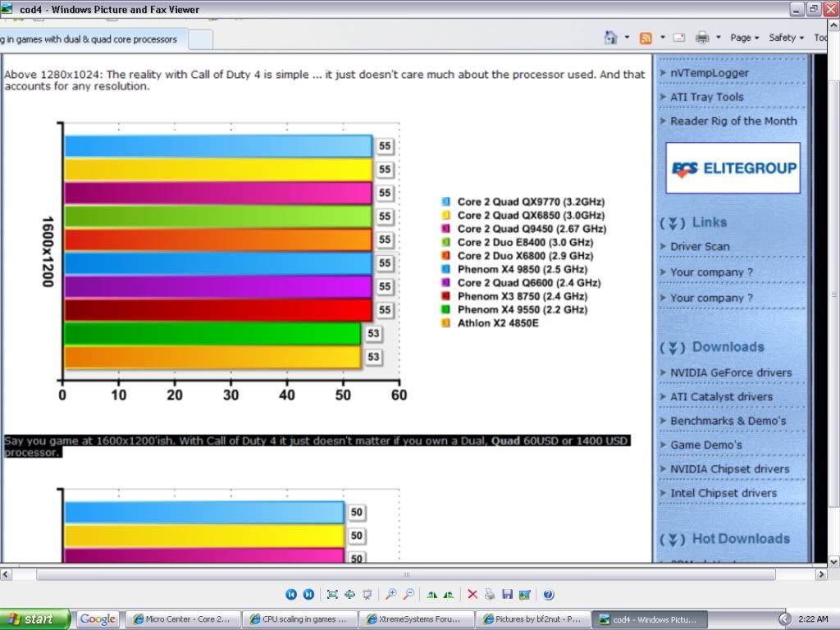Open the NVIDIA GeForce drivers link

730,372
